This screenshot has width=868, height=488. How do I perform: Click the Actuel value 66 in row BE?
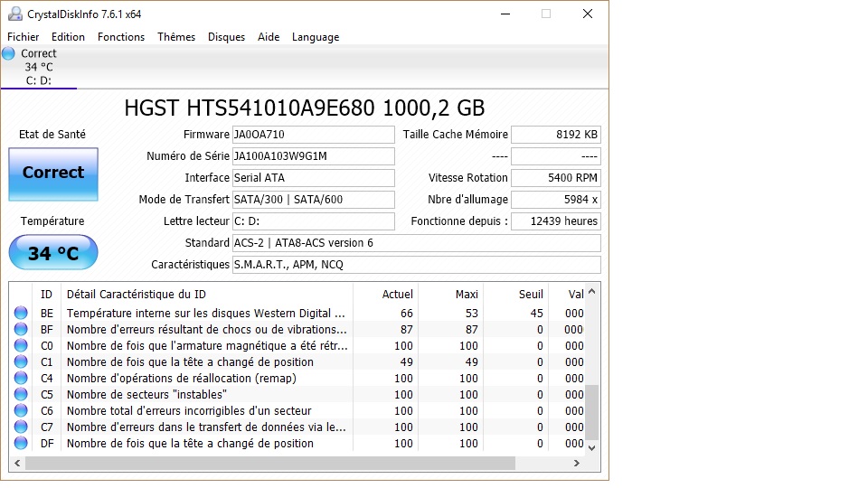(x=407, y=314)
